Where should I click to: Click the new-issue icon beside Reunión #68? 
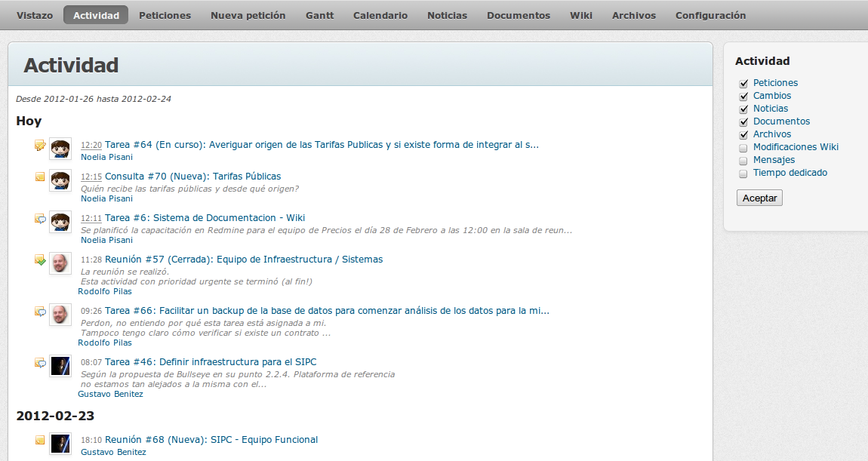pyautogui.click(x=40, y=440)
